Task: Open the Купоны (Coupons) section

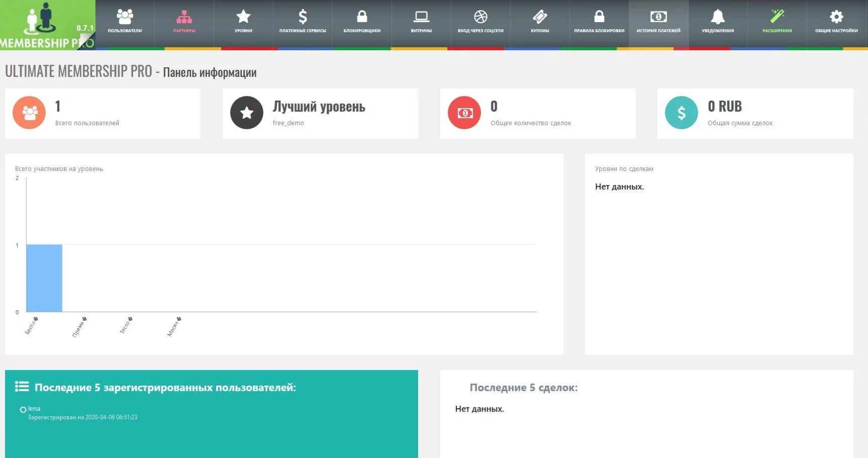Action: (x=539, y=23)
